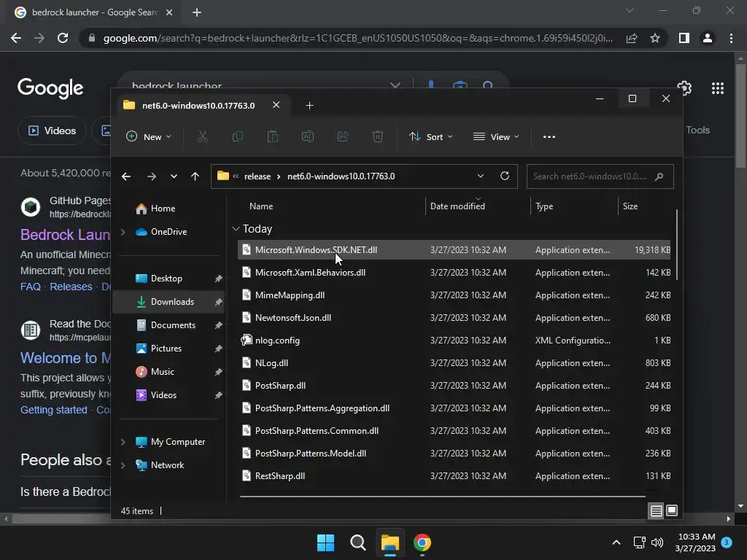Image resolution: width=747 pixels, height=560 pixels.
Task: Bookmark this page with the star icon
Action: (x=655, y=38)
